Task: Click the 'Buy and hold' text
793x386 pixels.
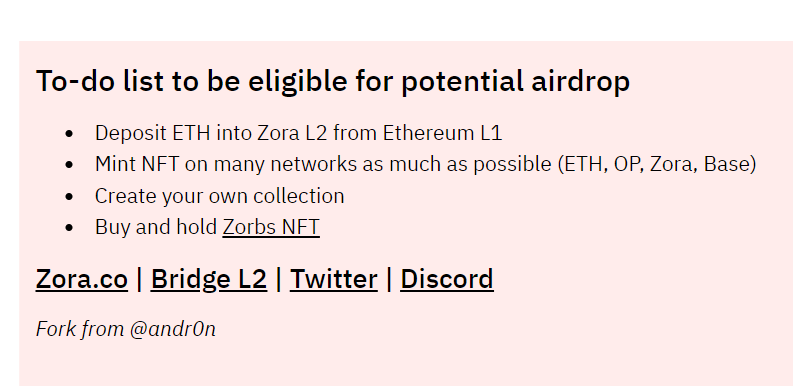Action: coord(156,227)
